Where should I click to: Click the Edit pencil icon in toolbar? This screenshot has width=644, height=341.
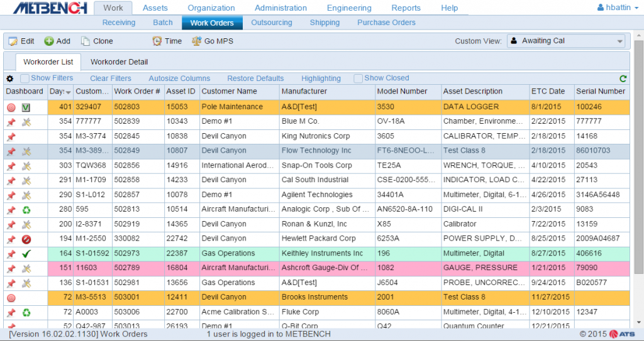pyautogui.click(x=13, y=41)
